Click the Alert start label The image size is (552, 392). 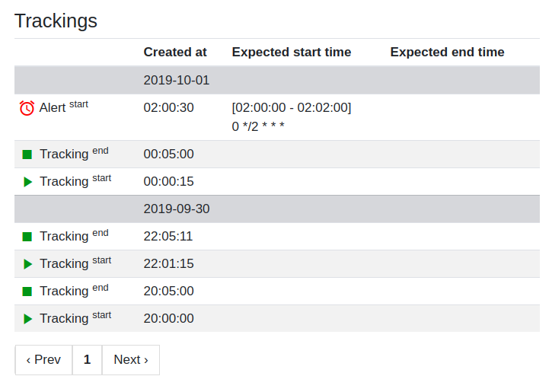click(x=64, y=107)
